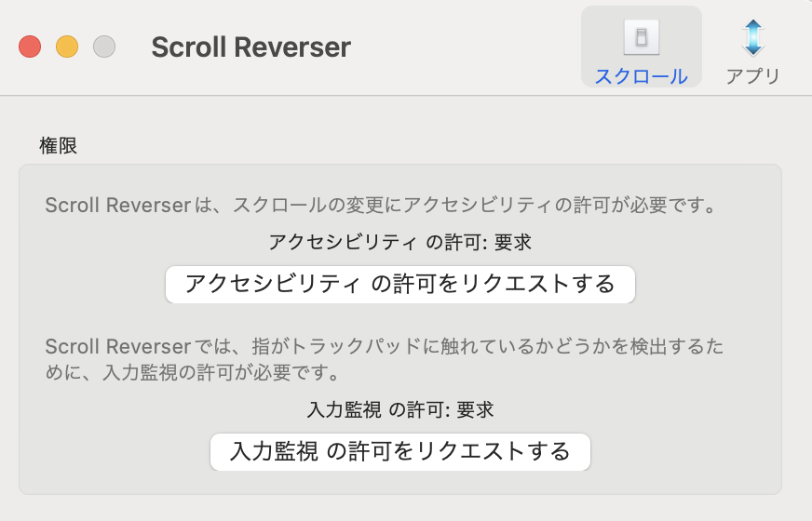The height and width of the screenshot is (521, 812).
Task: Click the switch icon above スクロール
Action: 641,36
